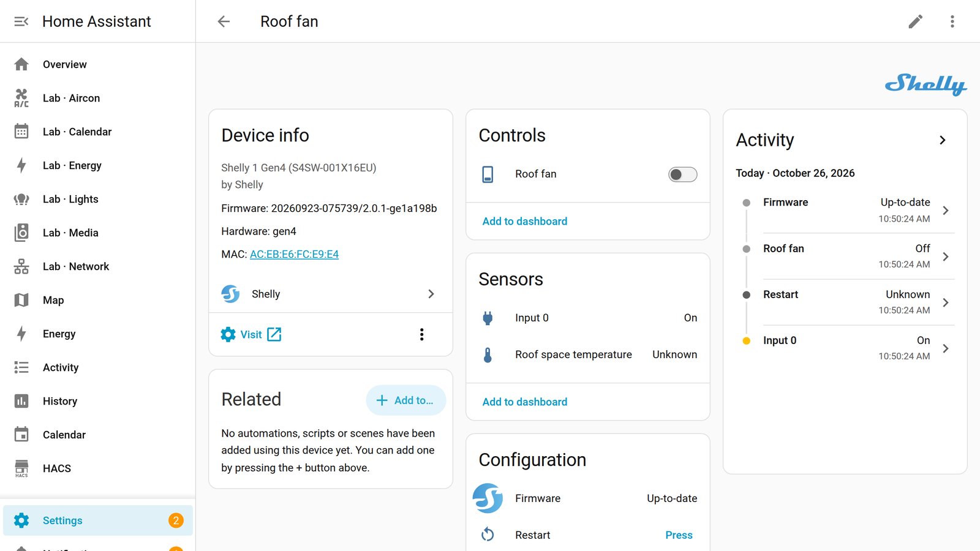Click the Roof fan switch device icon
Screen dimensions: 980x551
click(x=488, y=174)
